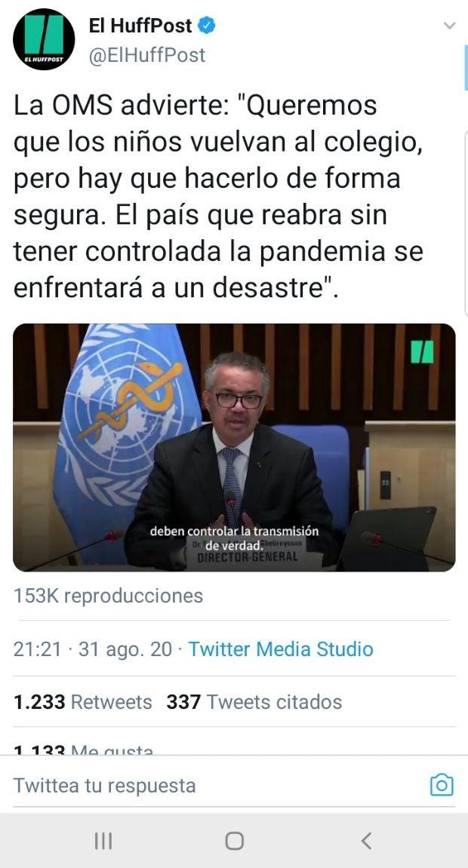Open El HuffPost profile avatar
Screen dimensions: 468x868
click(44, 39)
